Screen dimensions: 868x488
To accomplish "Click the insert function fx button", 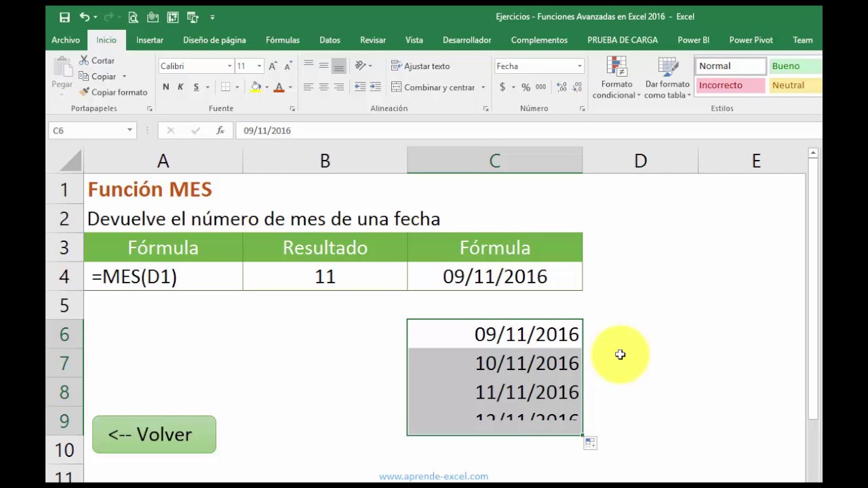I will 220,130.
